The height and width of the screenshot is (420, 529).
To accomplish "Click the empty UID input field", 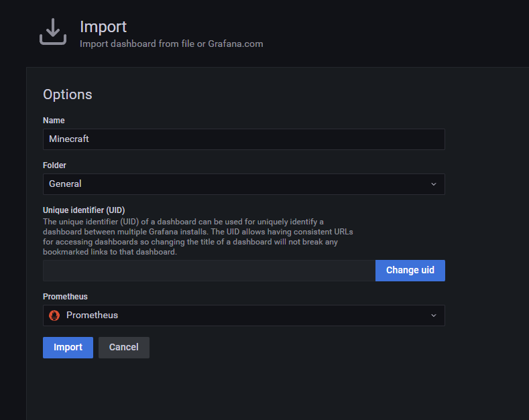I will (209, 271).
